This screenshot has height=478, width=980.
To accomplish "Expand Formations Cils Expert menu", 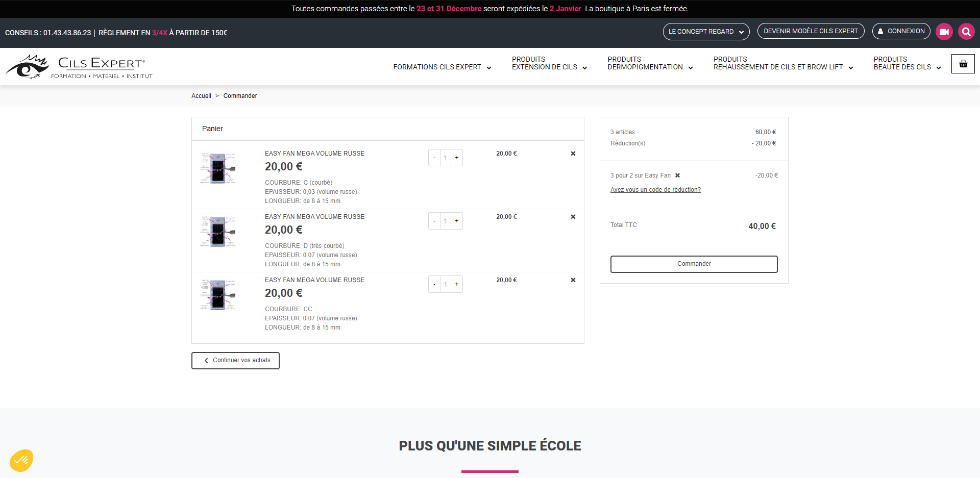I will tap(442, 67).
